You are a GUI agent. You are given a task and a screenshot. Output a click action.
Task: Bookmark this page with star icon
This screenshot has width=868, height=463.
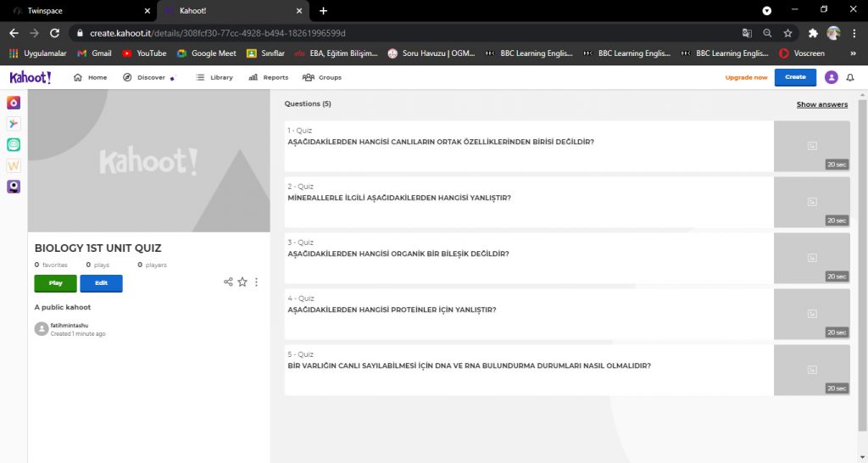(787, 33)
